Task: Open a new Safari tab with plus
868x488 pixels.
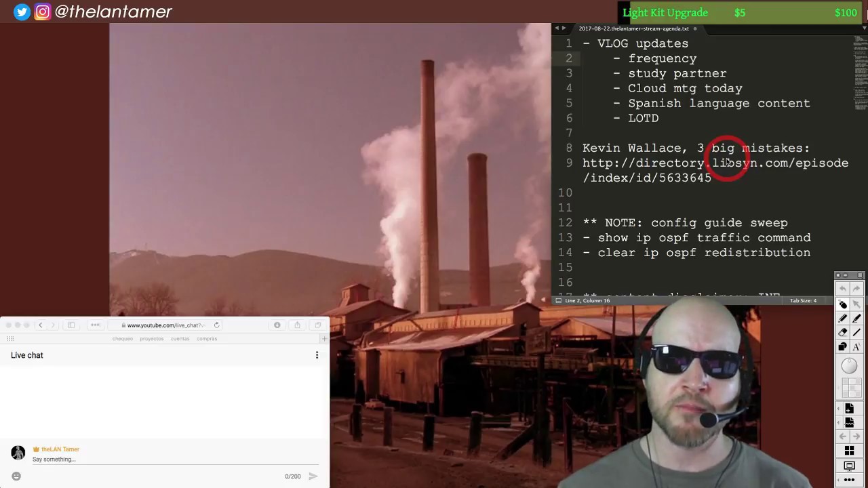Action: [x=324, y=338]
